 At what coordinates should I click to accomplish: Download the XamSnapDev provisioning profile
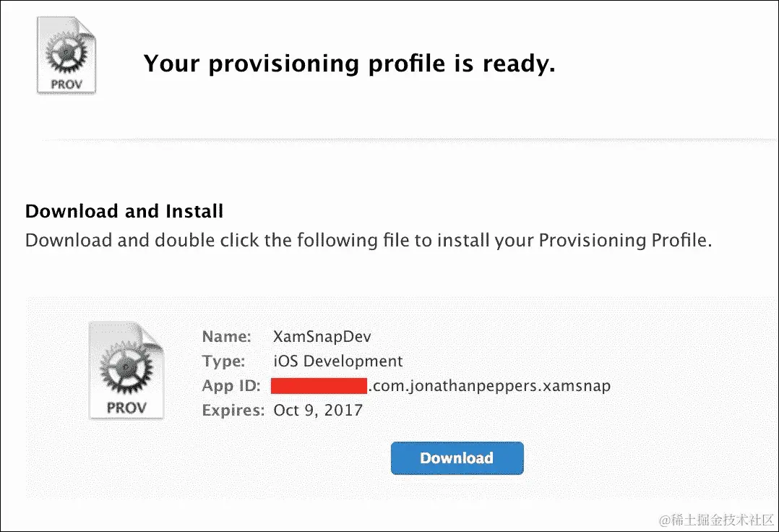(x=457, y=458)
